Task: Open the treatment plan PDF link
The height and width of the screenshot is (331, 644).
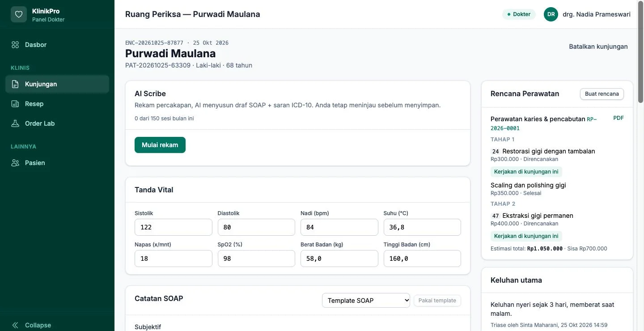Action: pyautogui.click(x=619, y=118)
